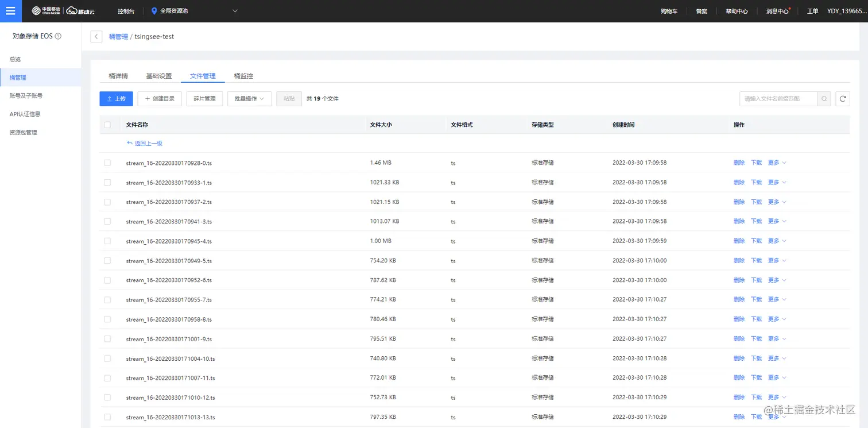Expand More for stream_16-20220330170937-2.ts
The image size is (868, 428).
tap(777, 202)
